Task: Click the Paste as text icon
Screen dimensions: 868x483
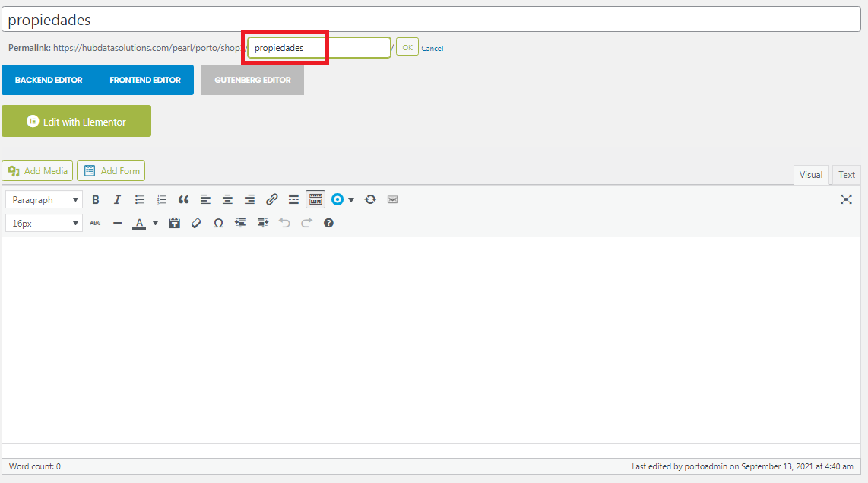Action: [x=174, y=223]
